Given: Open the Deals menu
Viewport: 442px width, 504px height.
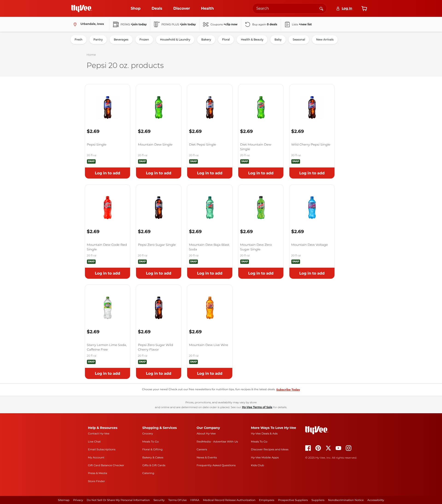Looking at the screenshot, I should coord(157,8).
